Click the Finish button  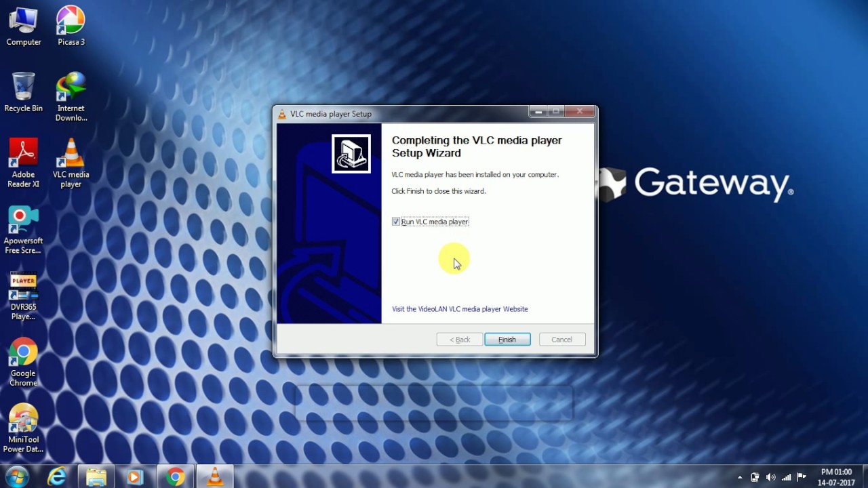click(x=507, y=340)
